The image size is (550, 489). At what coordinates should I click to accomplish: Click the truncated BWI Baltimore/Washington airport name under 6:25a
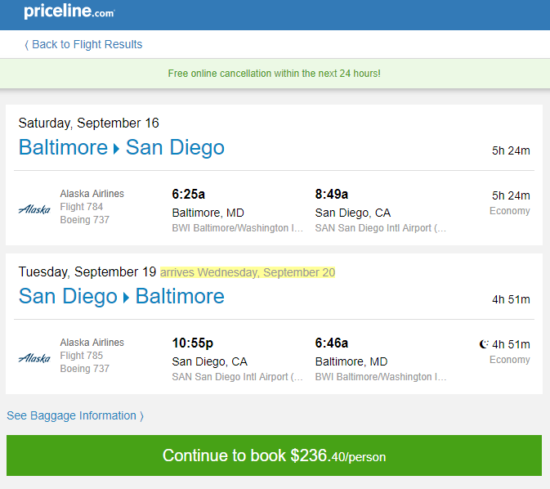[237, 228]
